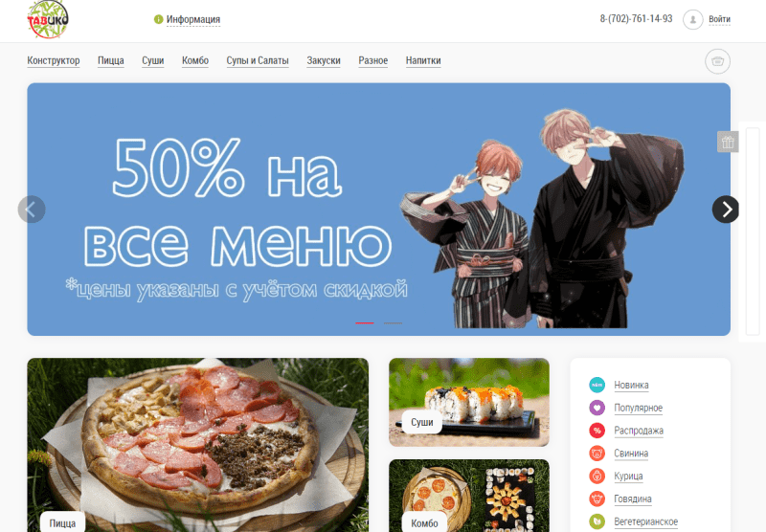Click the Tabuko logo
The width and height of the screenshot is (766, 532).
[x=47, y=19]
